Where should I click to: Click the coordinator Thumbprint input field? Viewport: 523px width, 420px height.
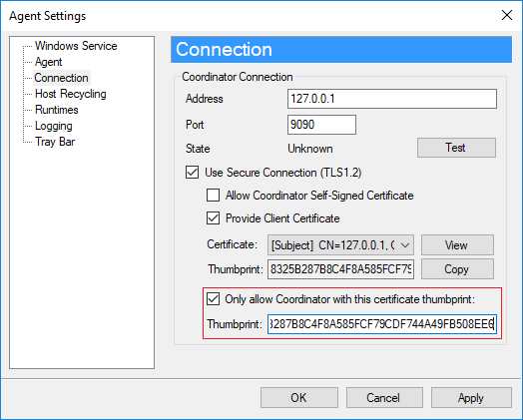click(x=382, y=324)
